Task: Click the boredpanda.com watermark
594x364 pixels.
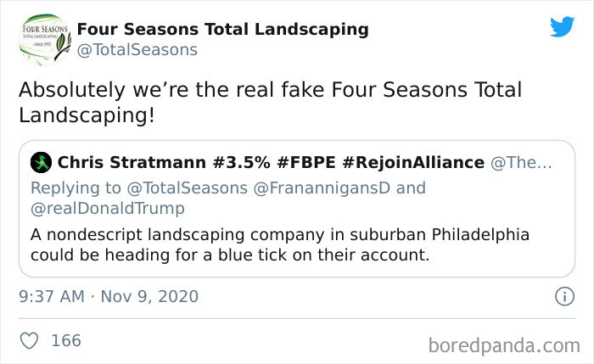Action: (504, 345)
